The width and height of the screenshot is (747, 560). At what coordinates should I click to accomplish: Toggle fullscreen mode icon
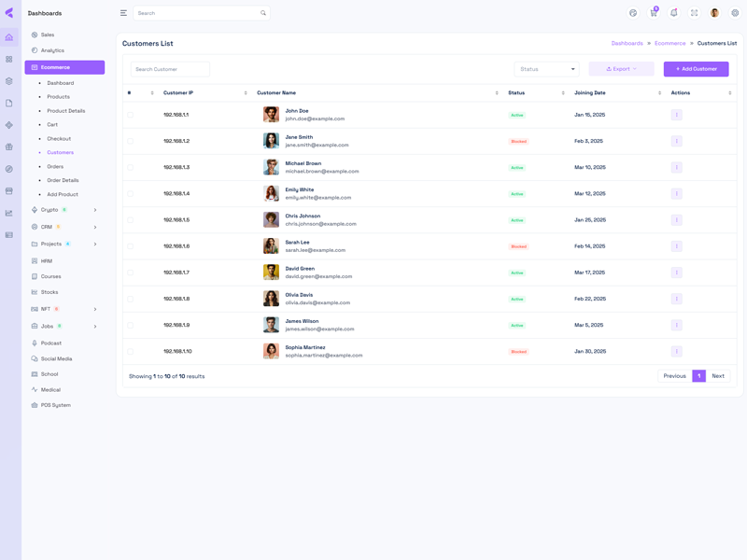(694, 13)
